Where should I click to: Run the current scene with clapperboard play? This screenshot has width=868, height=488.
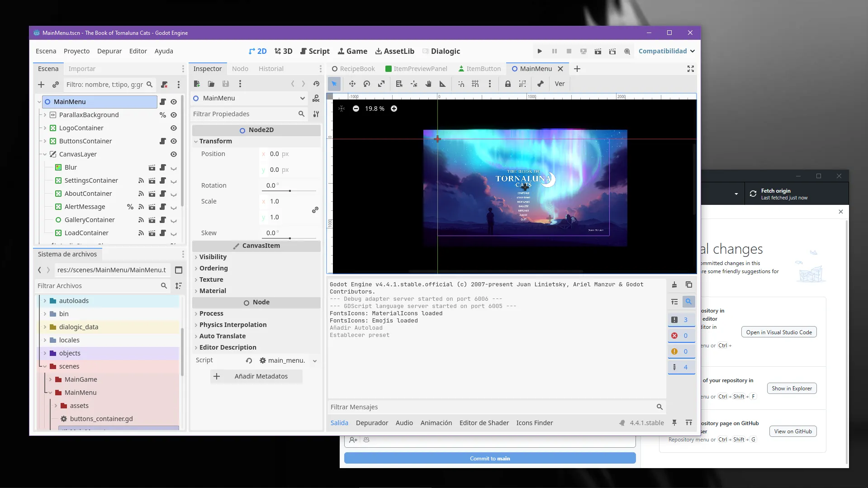pos(598,51)
